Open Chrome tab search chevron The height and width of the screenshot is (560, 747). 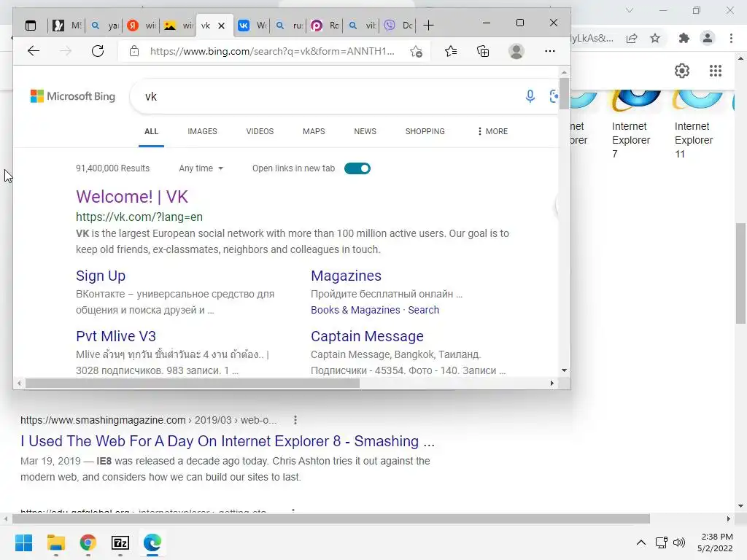click(630, 10)
